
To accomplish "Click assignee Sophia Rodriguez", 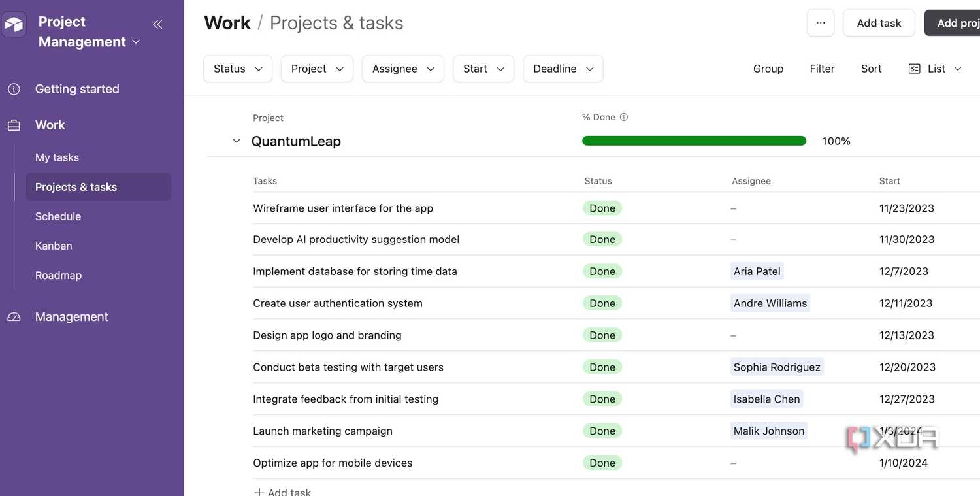I will (777, 367).
